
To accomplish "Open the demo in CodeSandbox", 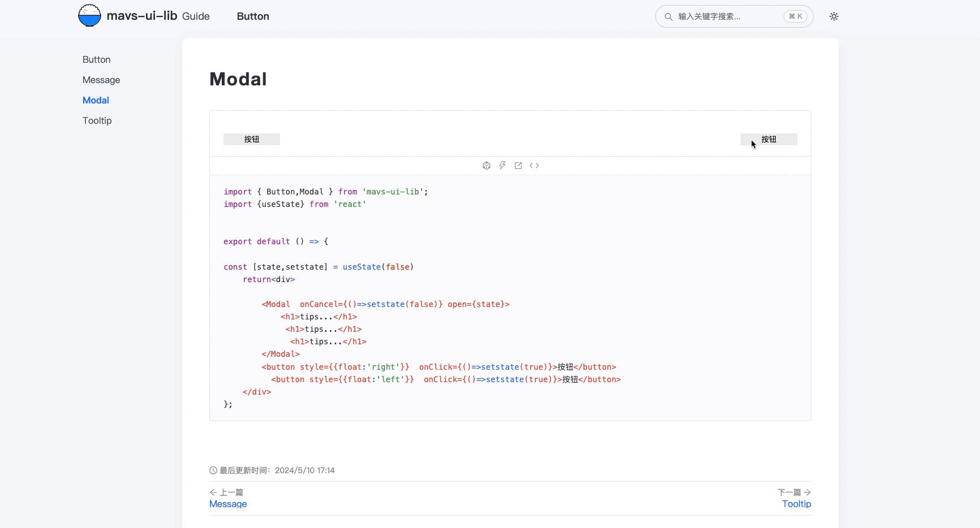I will click(487, 165).
